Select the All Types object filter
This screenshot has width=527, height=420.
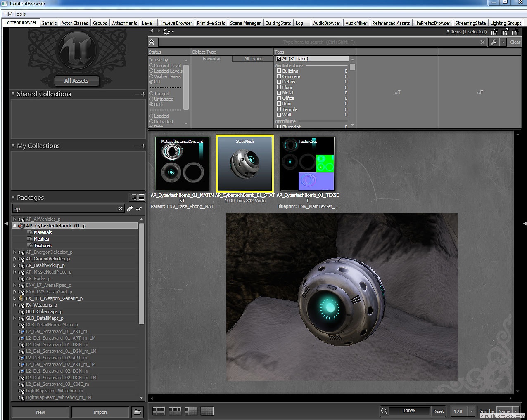(x=253, y=59)
